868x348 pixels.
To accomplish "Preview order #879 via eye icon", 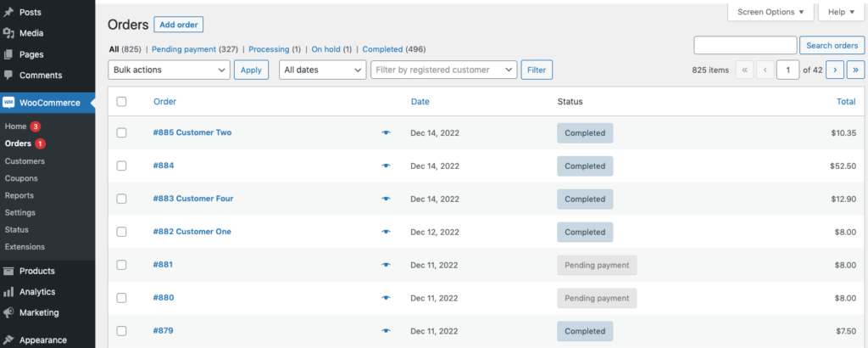I will 386,331.
